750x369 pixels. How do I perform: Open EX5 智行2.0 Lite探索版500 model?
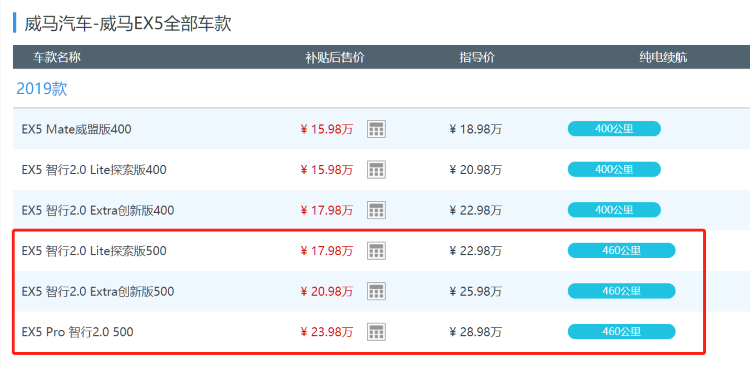pyautogui.click(x=94, y=251)
